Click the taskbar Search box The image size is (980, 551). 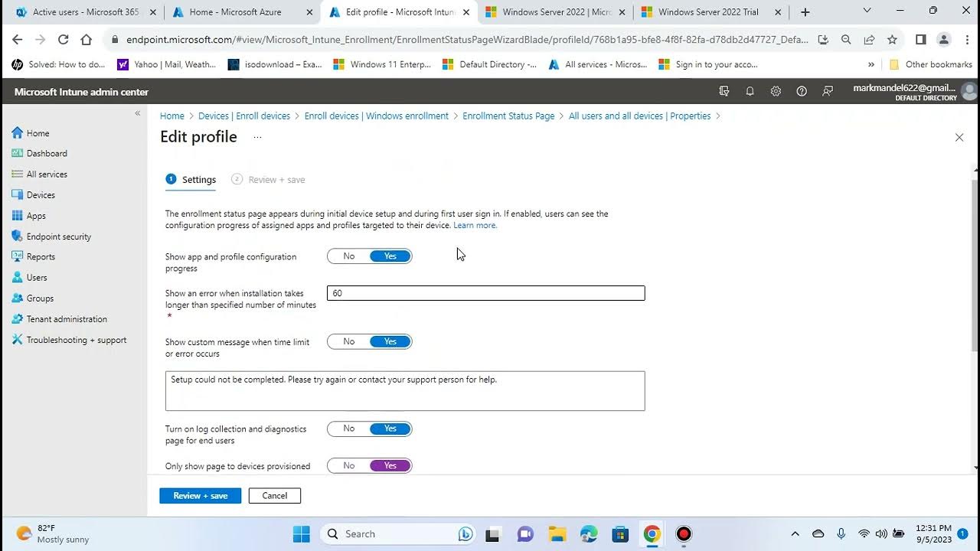tap(399, 533)
